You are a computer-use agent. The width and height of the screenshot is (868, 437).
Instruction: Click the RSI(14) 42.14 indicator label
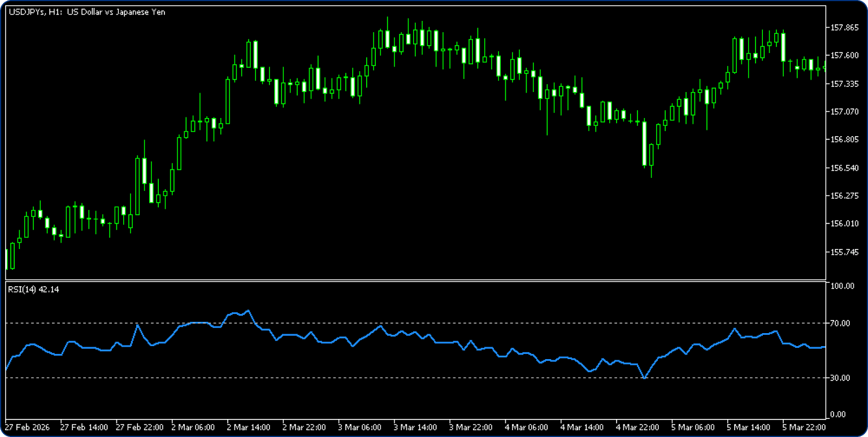[x=33, y=290]
